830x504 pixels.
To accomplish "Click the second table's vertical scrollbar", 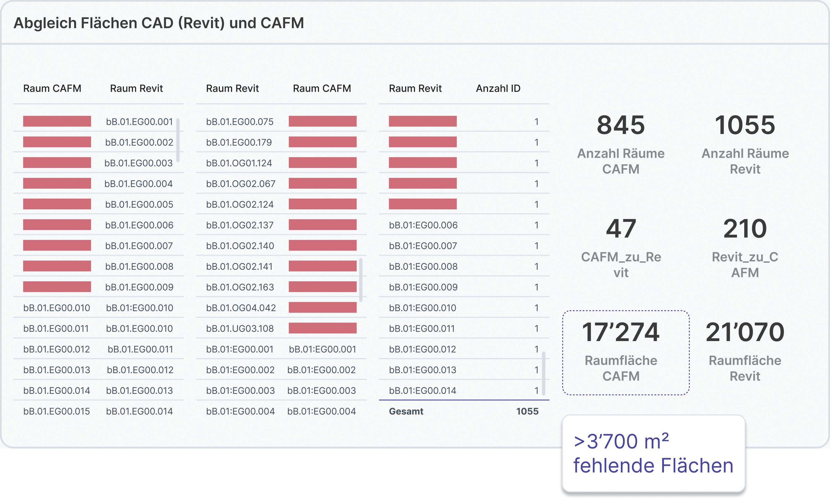I will [361, 280].
